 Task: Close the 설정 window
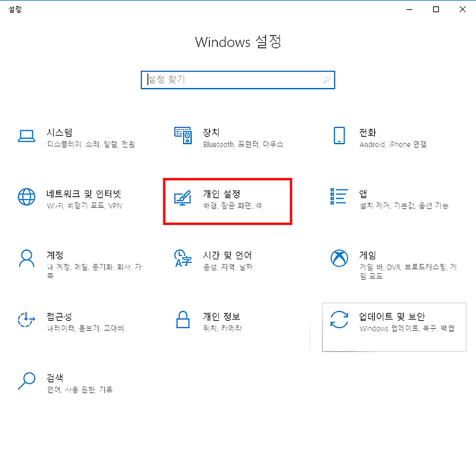point(462,9)
